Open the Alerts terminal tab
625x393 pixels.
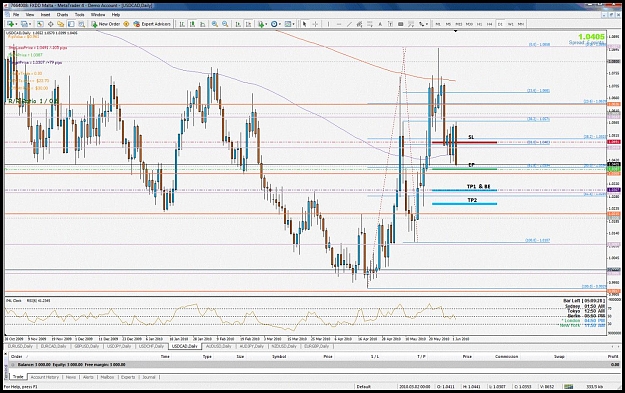pyautogui.click(x=88, y=377)
